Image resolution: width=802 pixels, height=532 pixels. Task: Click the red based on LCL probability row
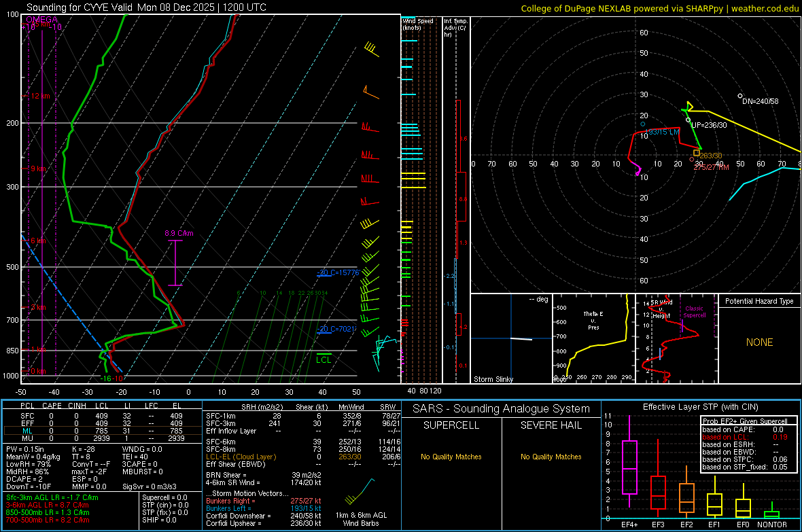[x=745, y=437]
